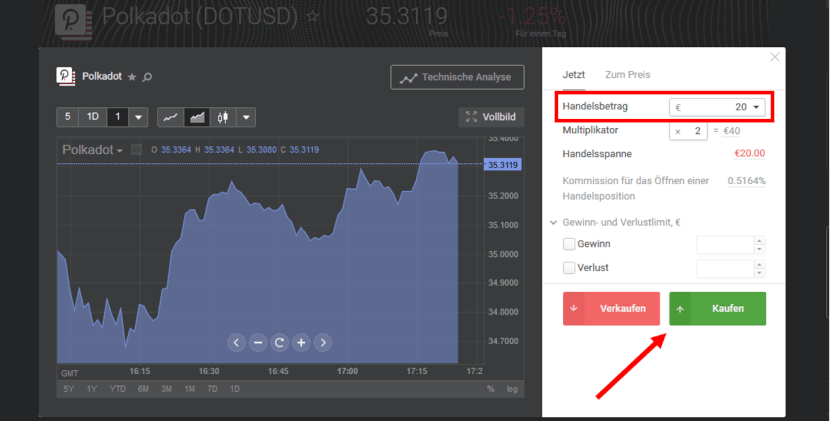
Task: Click the €20.00 Handelsspanne value
Action: click(750, 154)
